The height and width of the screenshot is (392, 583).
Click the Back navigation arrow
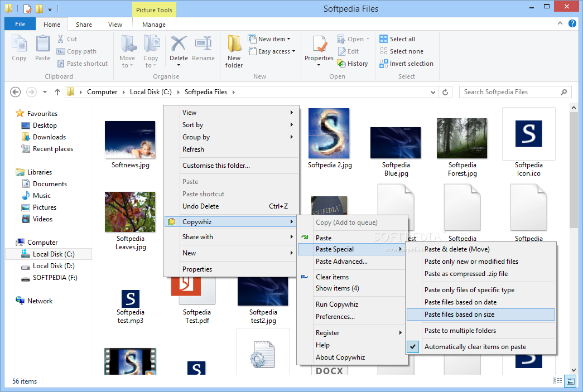click(15, 92)
